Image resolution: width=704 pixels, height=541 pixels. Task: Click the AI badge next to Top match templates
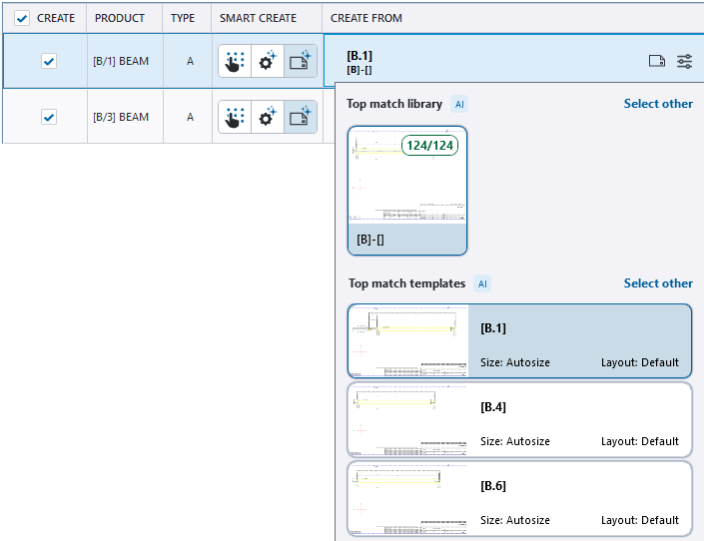(482, 284)
